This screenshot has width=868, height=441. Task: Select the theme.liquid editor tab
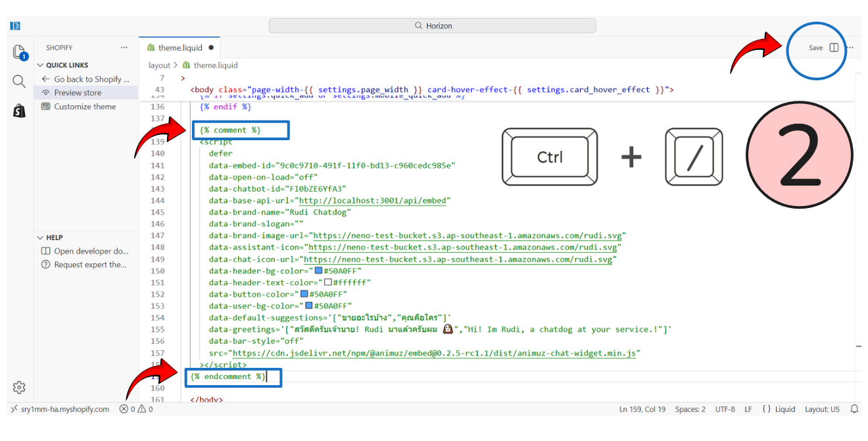(x=180, y=48)
